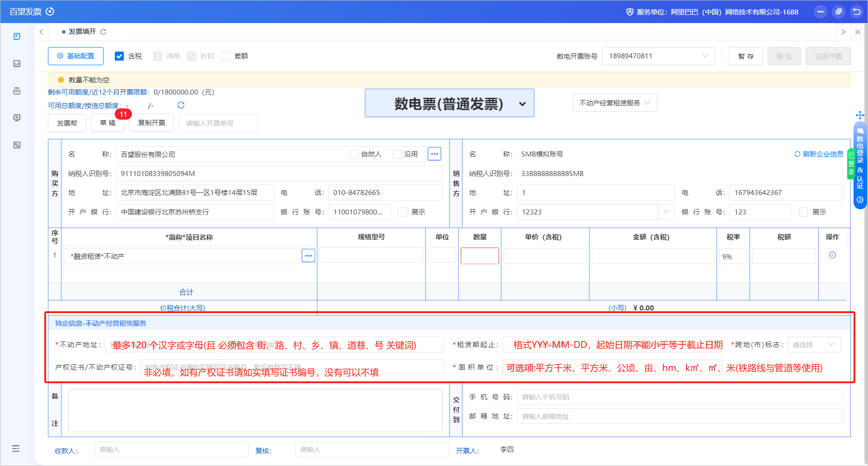Close tabs with the X icon
Viewport: 868px width, 466px height.
[858, 32]
